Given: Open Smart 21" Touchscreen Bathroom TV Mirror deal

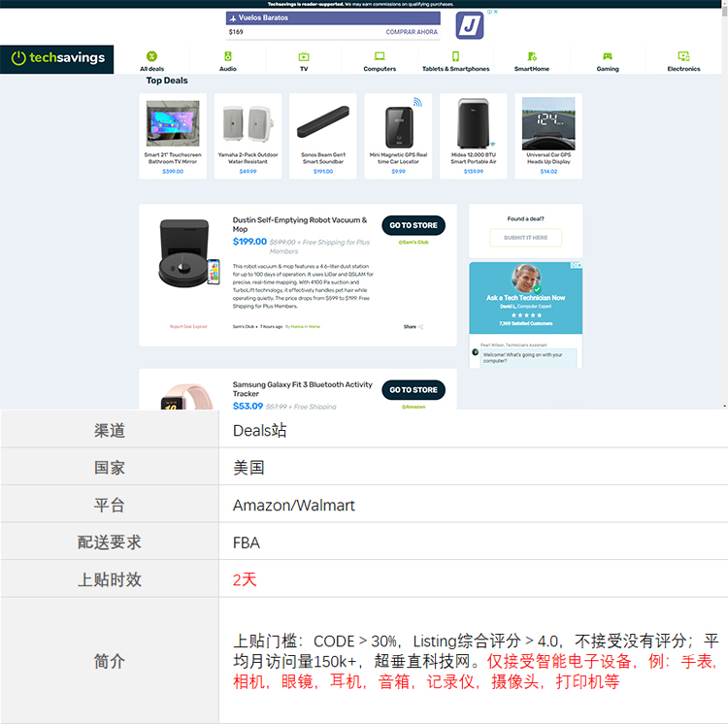Looking at the screenshot, I should pos(173,136).
